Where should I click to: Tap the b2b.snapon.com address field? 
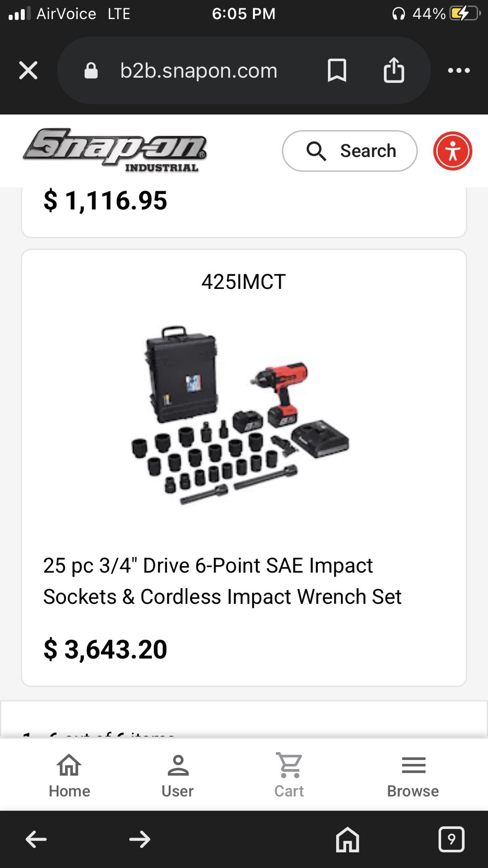pos(199,71)
